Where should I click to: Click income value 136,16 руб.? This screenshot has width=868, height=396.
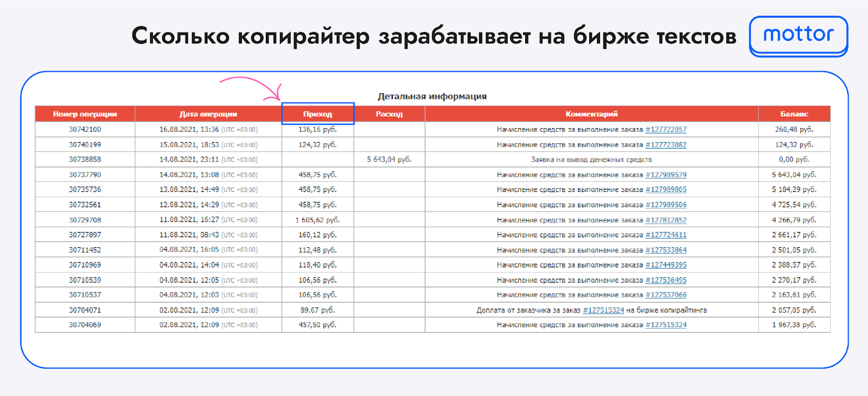click(317, 130)
